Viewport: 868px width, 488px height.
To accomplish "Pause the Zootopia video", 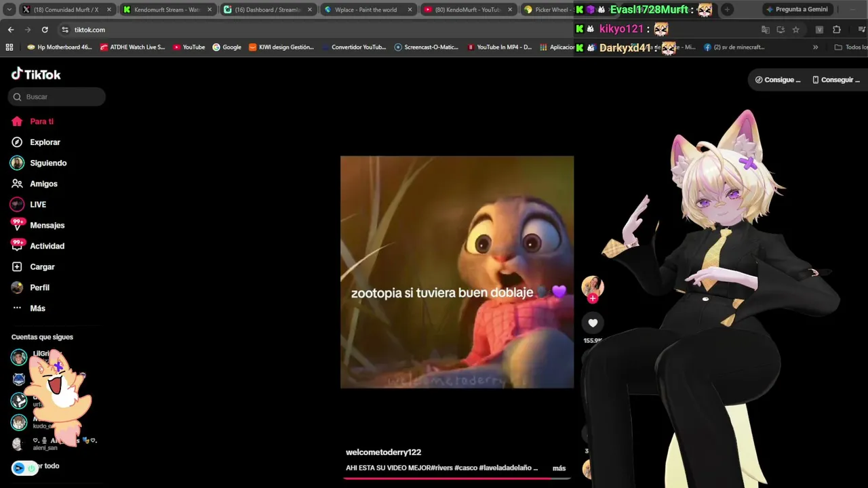I will 457,272.
